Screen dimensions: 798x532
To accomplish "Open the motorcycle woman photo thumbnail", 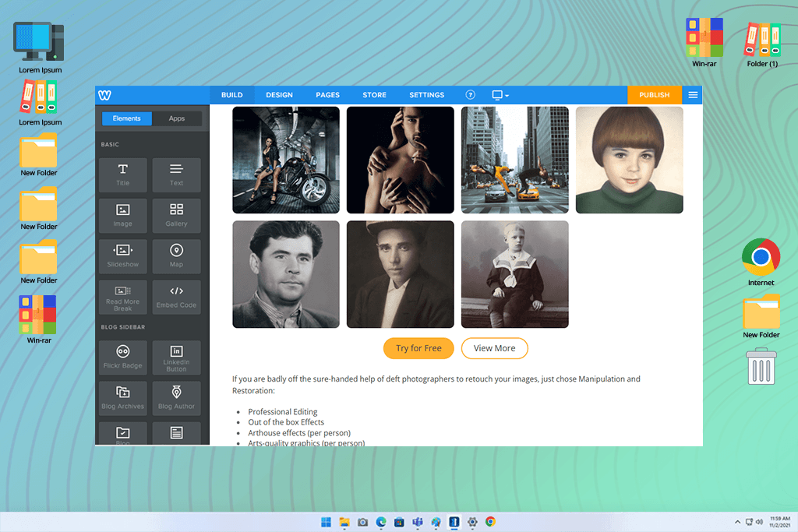I will pos(286,160).
